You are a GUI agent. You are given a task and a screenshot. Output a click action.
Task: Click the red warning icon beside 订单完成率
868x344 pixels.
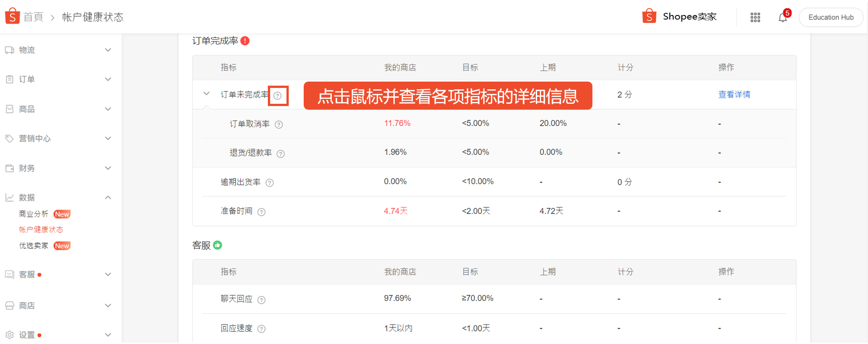[x=245, y=41]
